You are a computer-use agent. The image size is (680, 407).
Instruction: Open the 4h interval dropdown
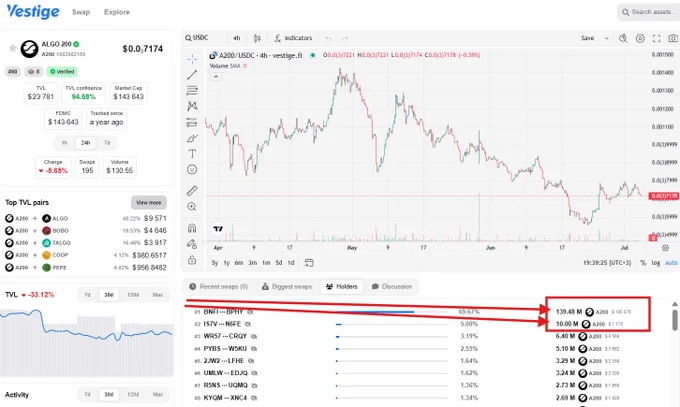pos(237,38)
